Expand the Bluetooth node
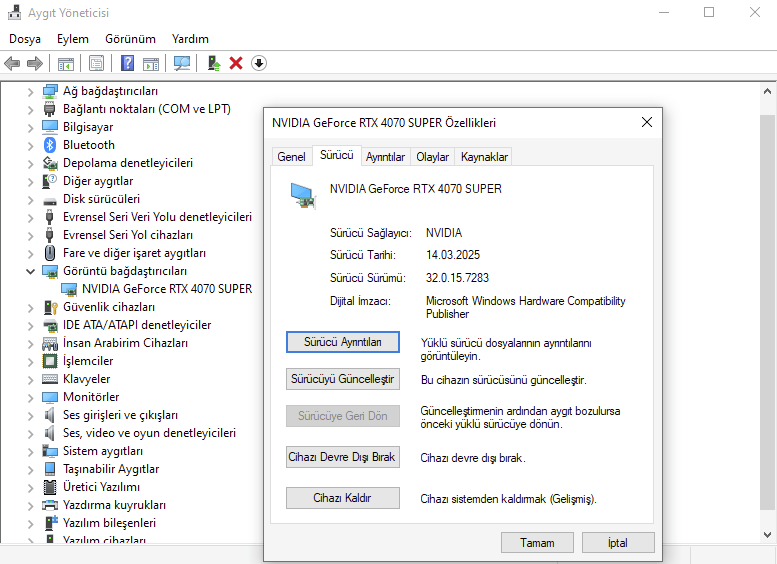Image resolution: width=777 pixels, height=564 pixels. click(x=30, y=146)
